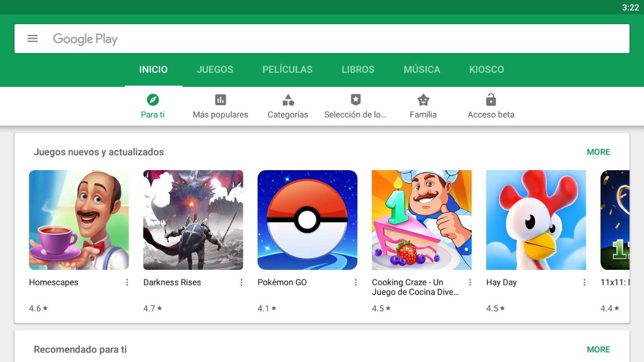
Task: Open the Más populares charts section
Action: [x=220, y=105]
